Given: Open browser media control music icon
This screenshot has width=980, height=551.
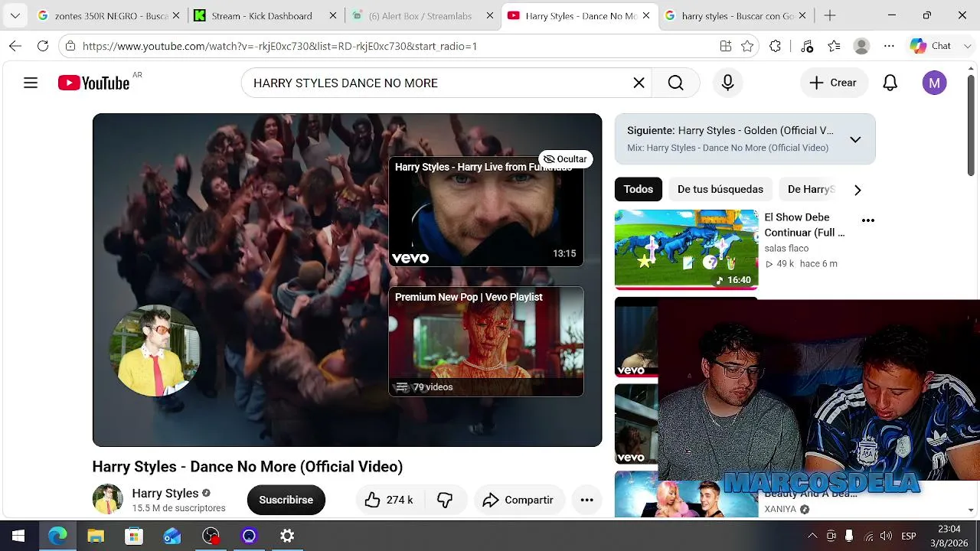Looking at the screenshot, I should (806, 46).
